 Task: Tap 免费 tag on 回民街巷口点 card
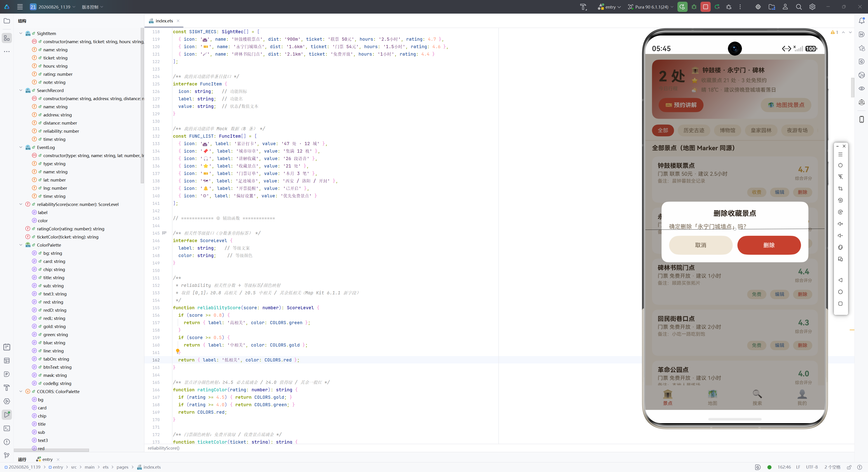coord(757,345)
